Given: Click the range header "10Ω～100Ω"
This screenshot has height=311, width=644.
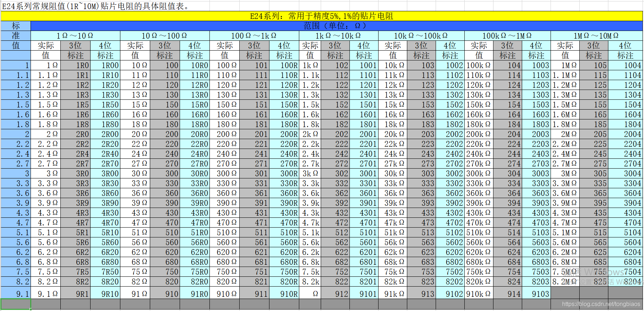Looking at the screenshot, I should [x=165, y=36].
